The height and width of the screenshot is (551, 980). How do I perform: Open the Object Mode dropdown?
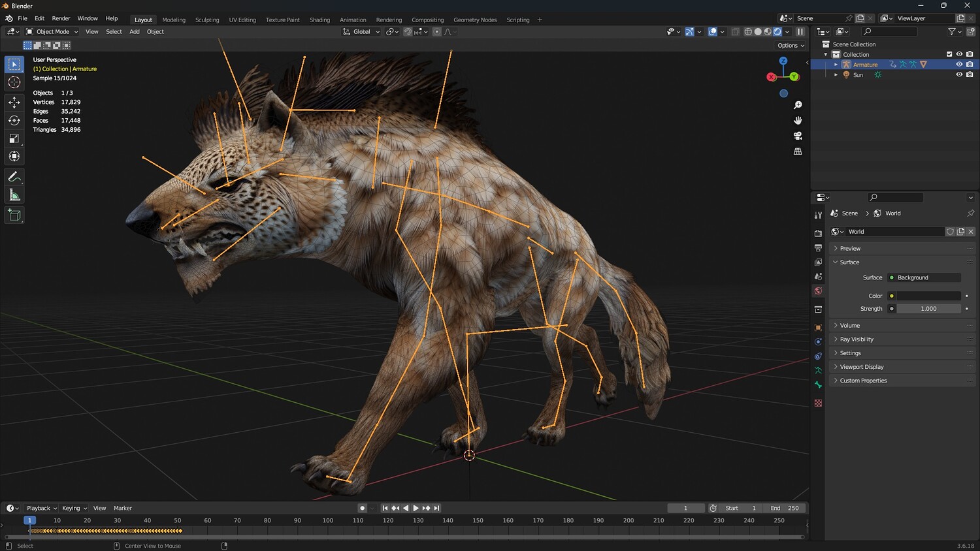tap(52, 32)
